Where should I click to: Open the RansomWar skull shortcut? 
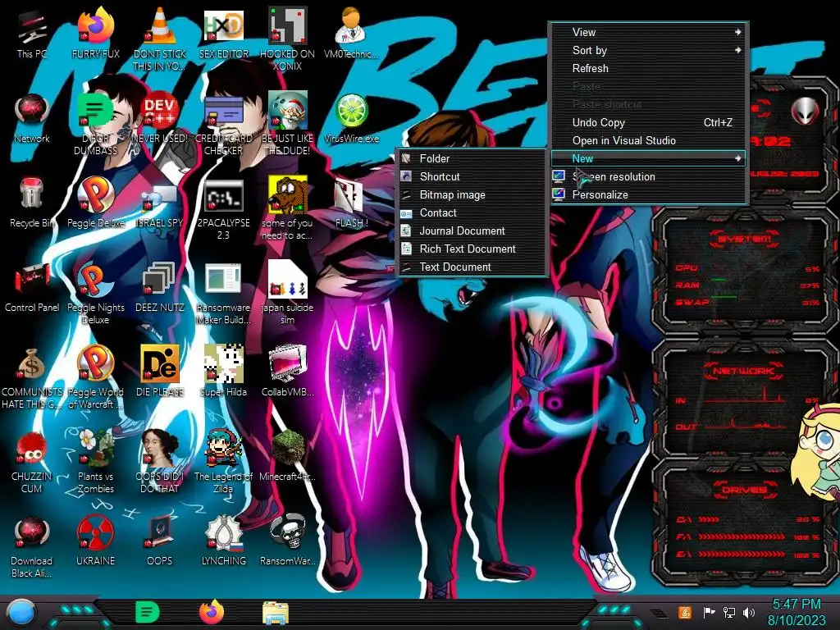click(x=287, y=541)
